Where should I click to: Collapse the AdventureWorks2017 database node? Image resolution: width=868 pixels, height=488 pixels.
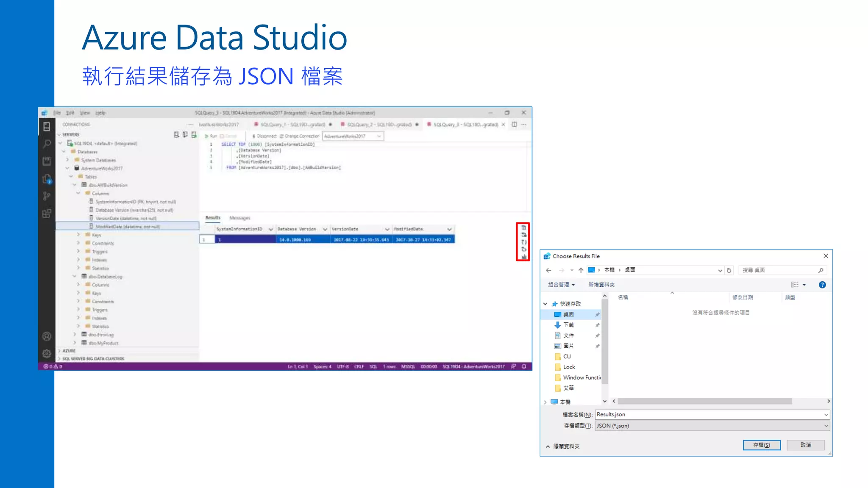(x=67, y=168)
